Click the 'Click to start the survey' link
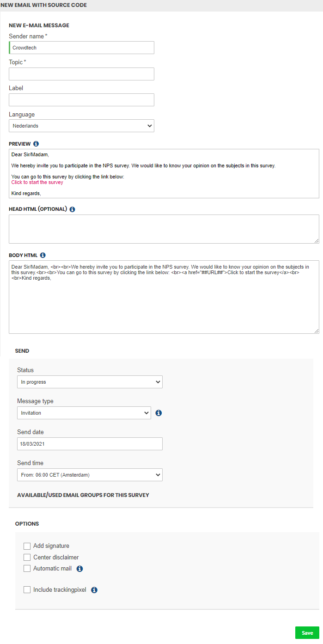Screen dimensions: 323x644 (x=37, y=182)
